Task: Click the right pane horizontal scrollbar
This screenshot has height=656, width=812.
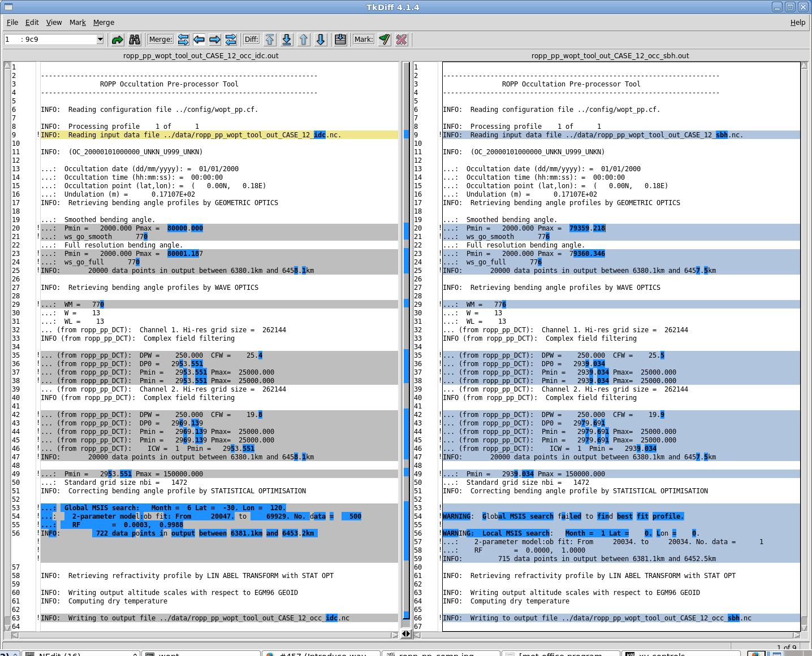Action: (x=607, y=635)
